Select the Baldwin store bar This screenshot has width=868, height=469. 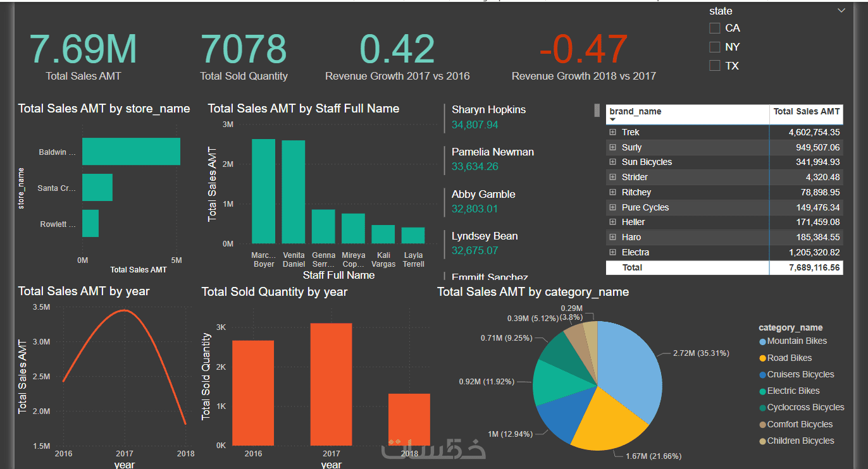[x=131, y=152]
